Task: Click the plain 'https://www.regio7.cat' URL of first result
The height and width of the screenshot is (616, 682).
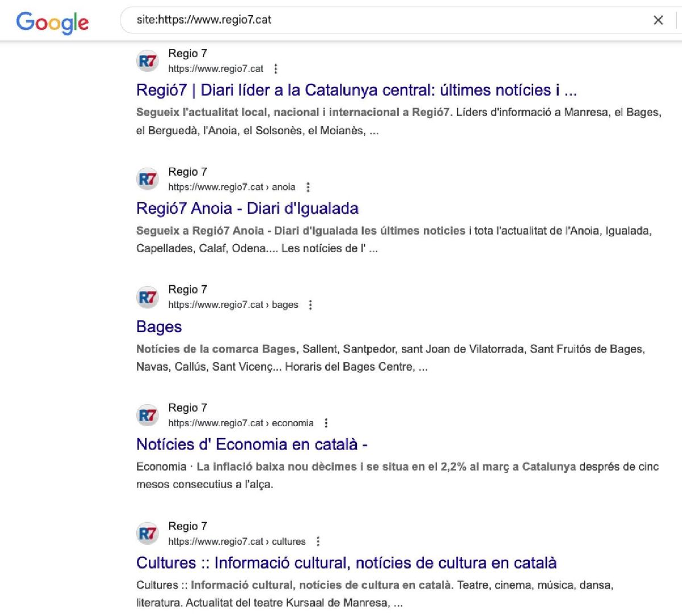Action: click(x=216, y=69)
